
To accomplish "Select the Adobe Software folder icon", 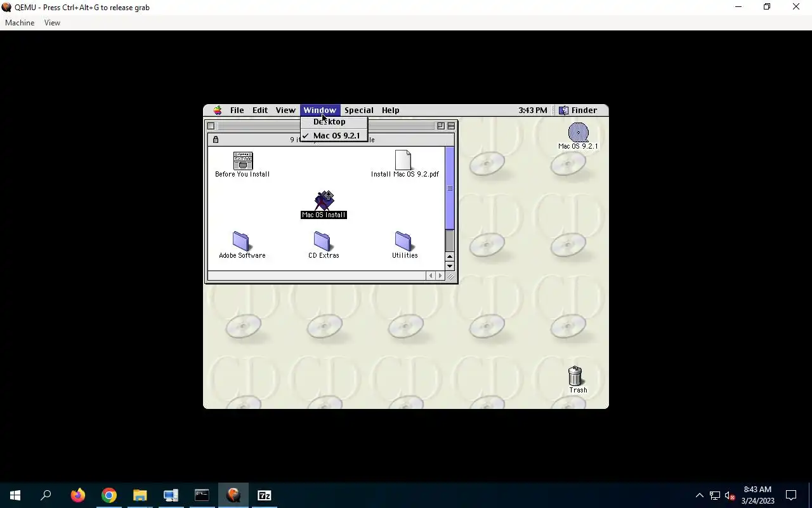I will pyautogui.click(x=241, y=241).
